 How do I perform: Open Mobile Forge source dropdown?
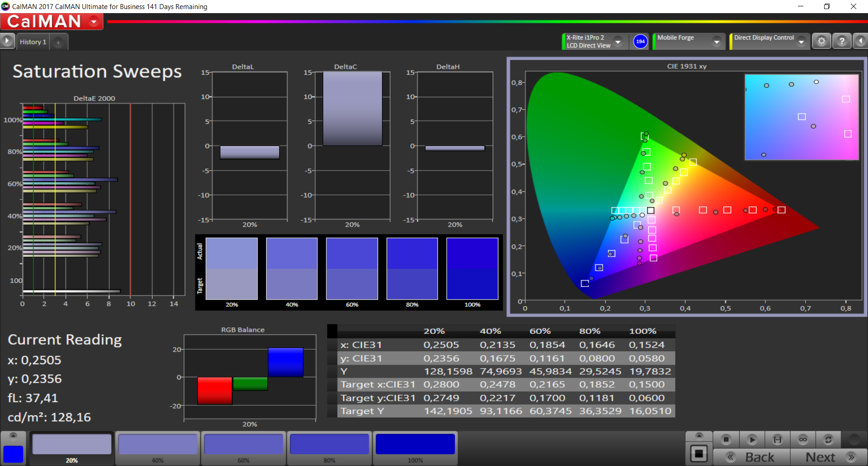click(717, 42)
